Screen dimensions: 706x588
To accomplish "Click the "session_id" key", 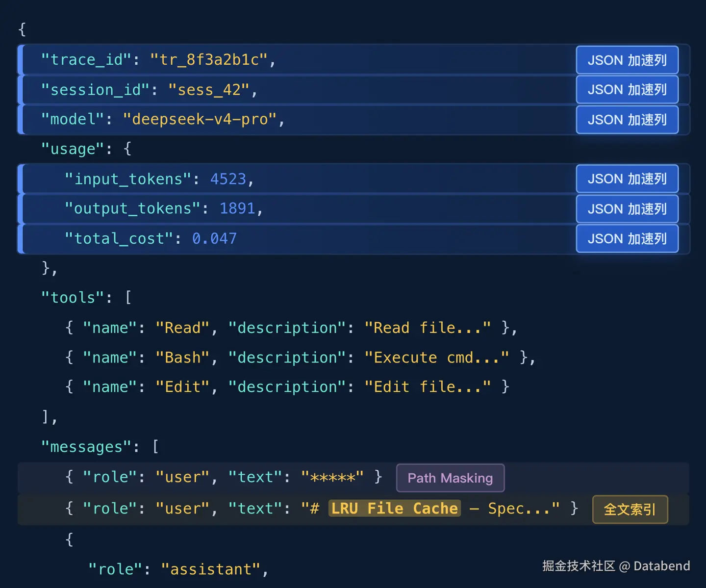I will pos(96,90).
